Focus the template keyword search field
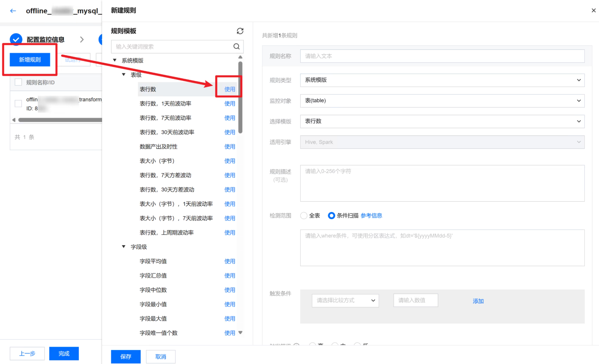The image size is (599, 364). tap(177, 47)
